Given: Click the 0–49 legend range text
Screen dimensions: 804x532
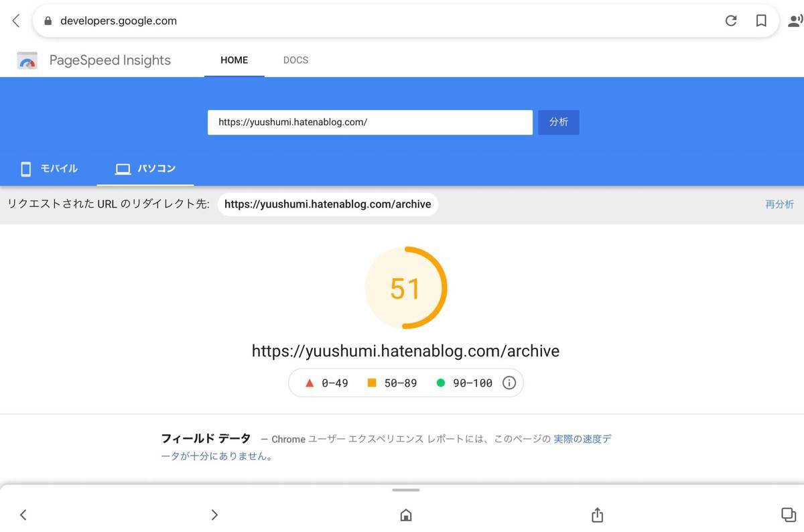Looking at the screenshot, I should pyautogui.click(x=335, y=383).
